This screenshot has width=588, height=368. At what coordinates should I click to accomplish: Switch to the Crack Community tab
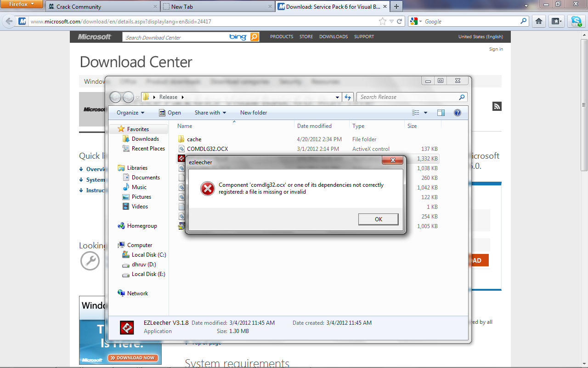click(102, 6)
